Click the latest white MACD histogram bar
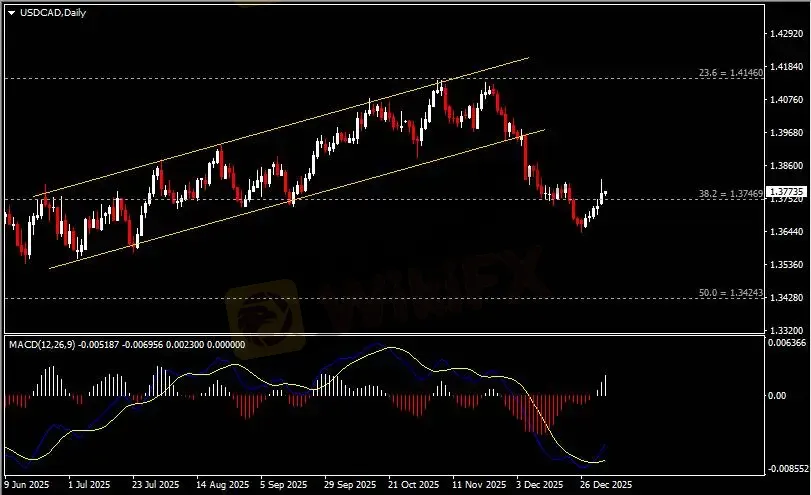 click(607, 385)
